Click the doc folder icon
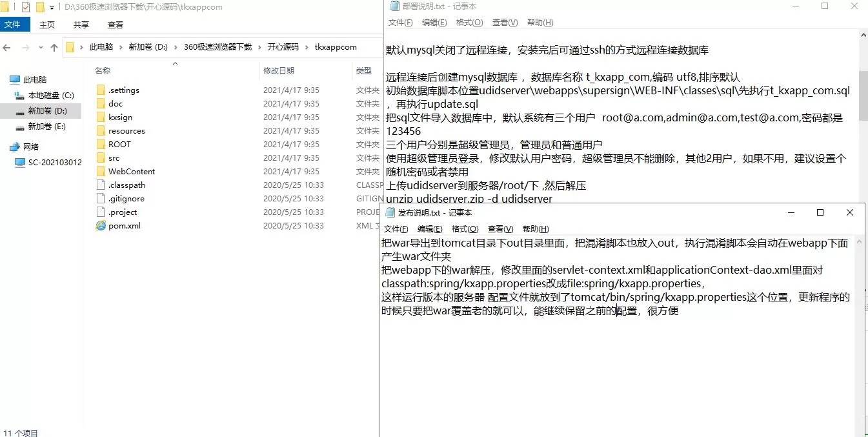The height and width of the screenshot is (437, 868). (100, 103)
